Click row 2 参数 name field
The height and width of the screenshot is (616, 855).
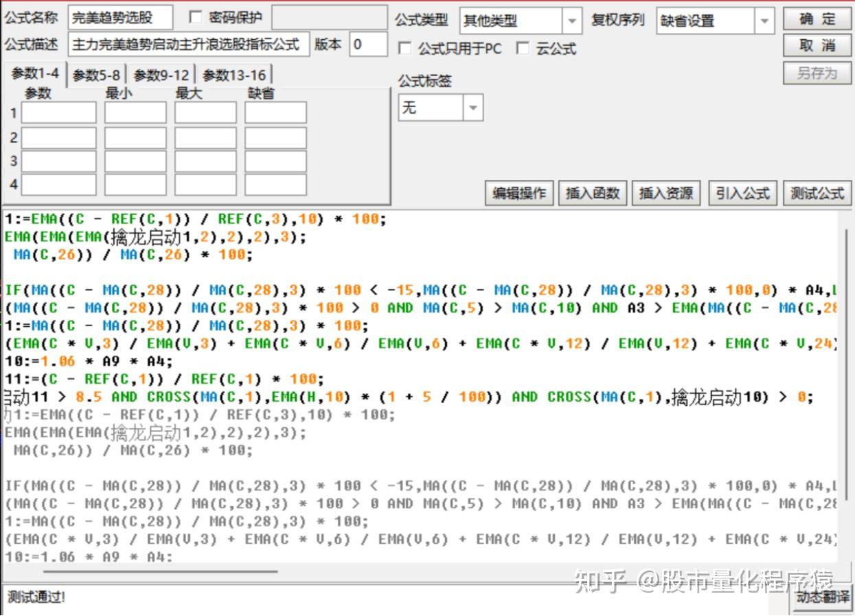coord(58,138)
